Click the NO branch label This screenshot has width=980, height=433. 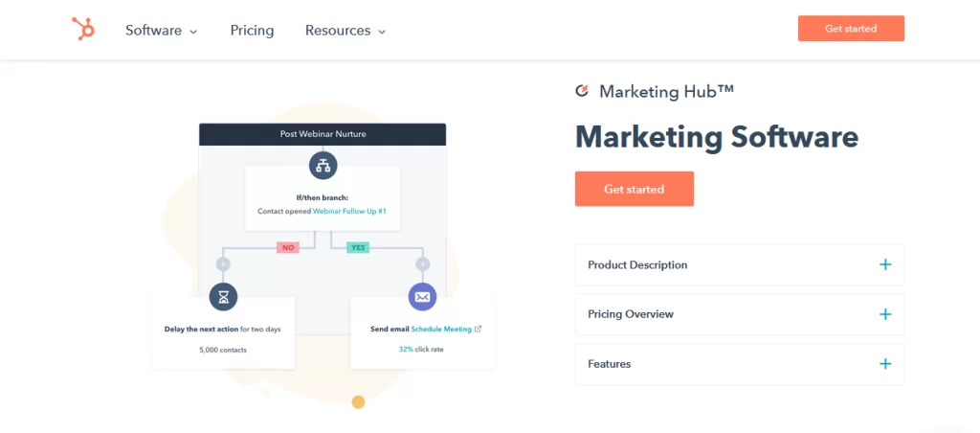287,248
